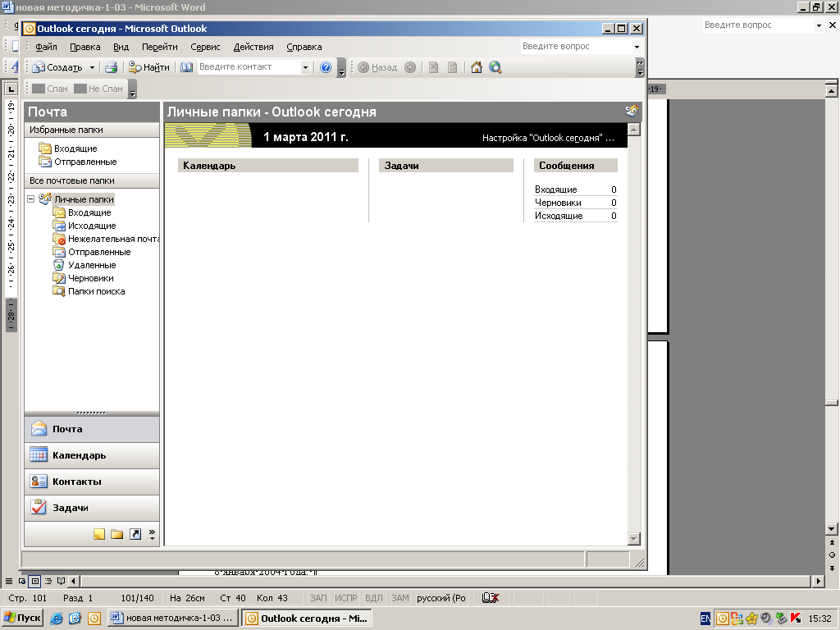Click the Print icon in Outlook toolbar
The image size is (840, 630).
pos(111,67)
